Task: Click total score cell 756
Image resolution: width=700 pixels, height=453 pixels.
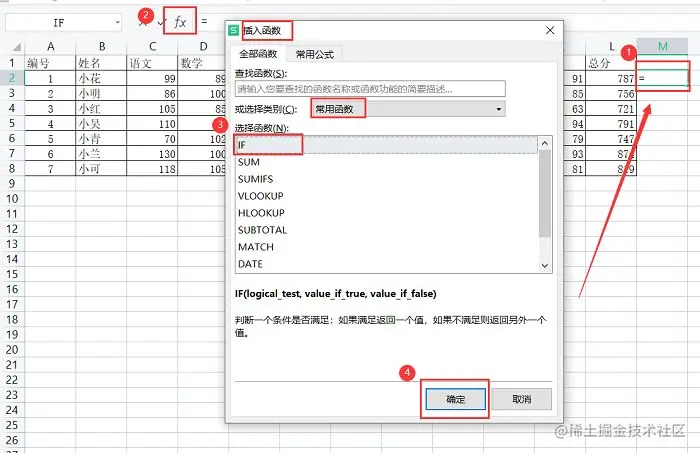Action: point(611,94)
